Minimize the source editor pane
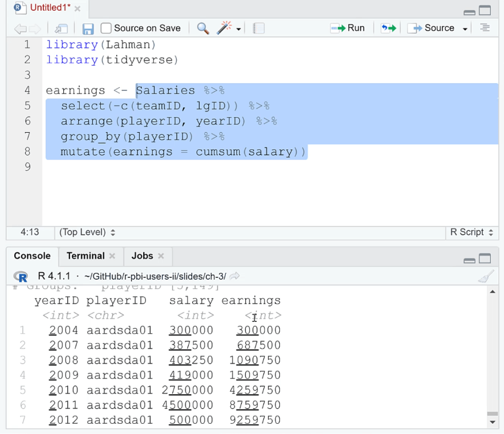Viewport: 504px width, 434px height. pyautogui.click(x=469, y=12)
